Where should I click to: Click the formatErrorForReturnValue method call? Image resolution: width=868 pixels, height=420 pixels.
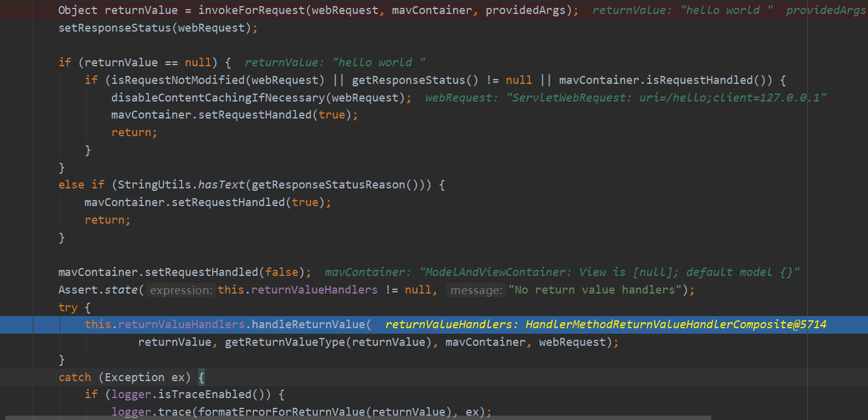coord(283,412)
